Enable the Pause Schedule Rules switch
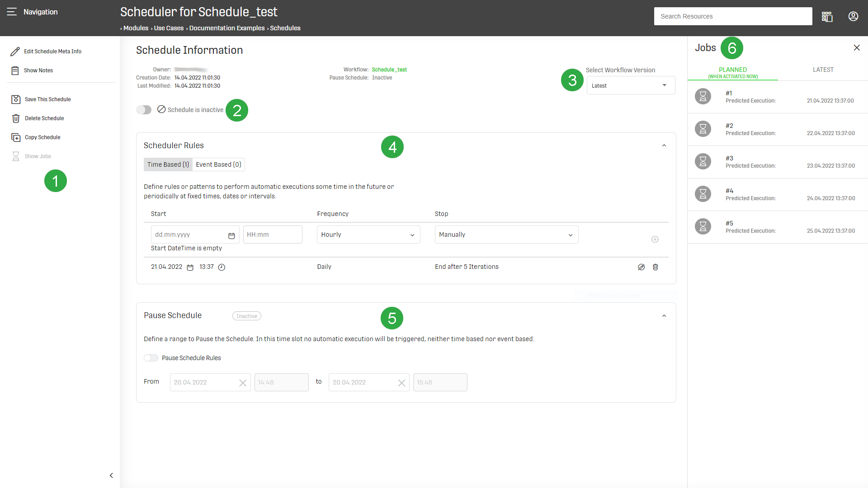 tap(151, 358)
